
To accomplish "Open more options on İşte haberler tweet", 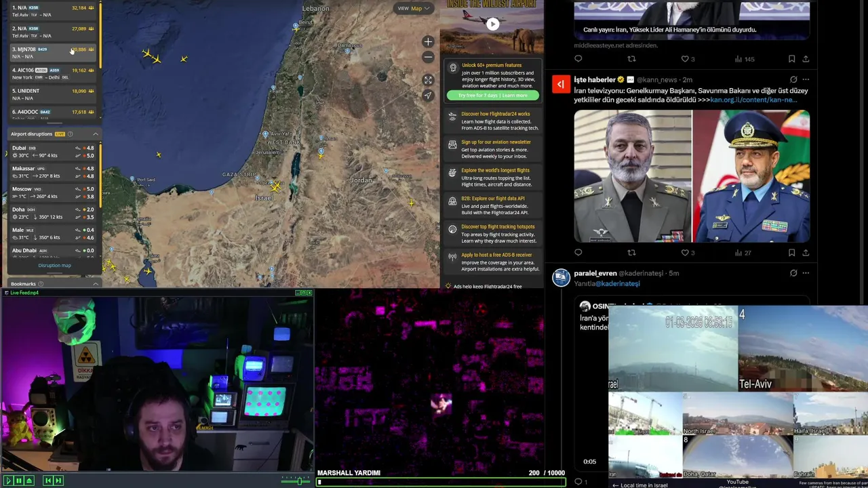I will [x=806, y=79].
